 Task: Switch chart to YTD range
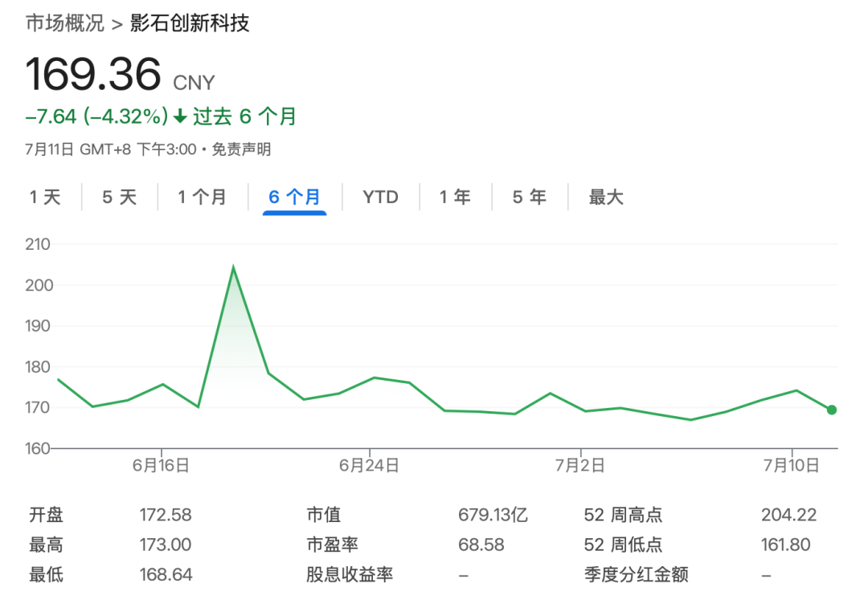(x=380, y=197)
